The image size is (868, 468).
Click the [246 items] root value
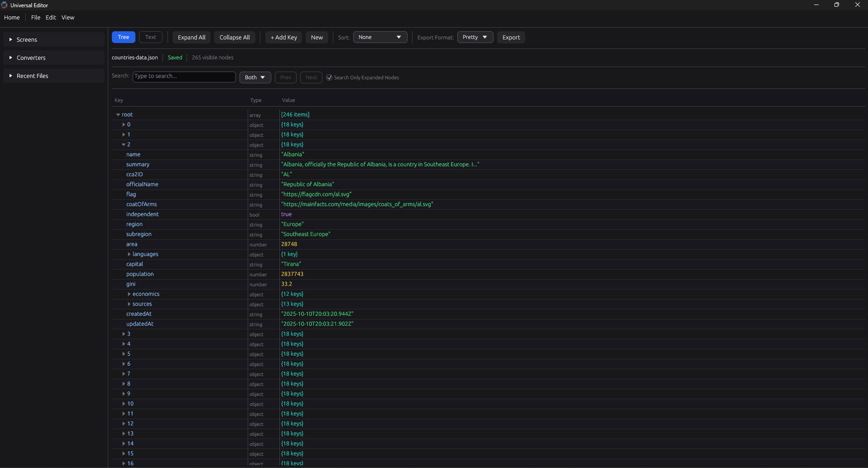[x=295, y=115]
